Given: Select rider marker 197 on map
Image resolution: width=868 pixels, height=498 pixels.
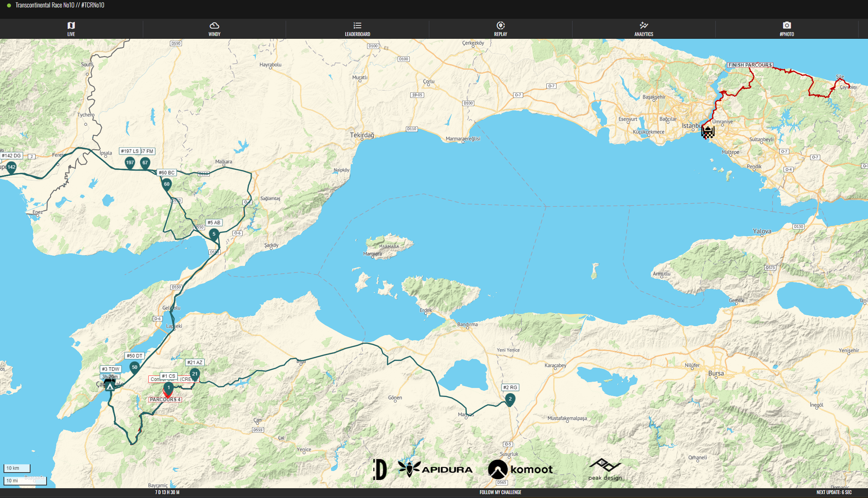Looking at the screenshot, I should 130,163.
